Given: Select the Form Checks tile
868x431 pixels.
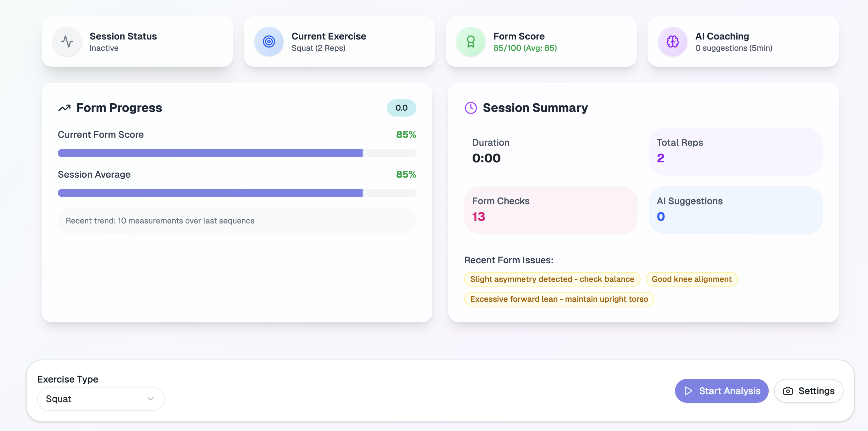Looking at the screenshot, I should (x=551, y=210).
